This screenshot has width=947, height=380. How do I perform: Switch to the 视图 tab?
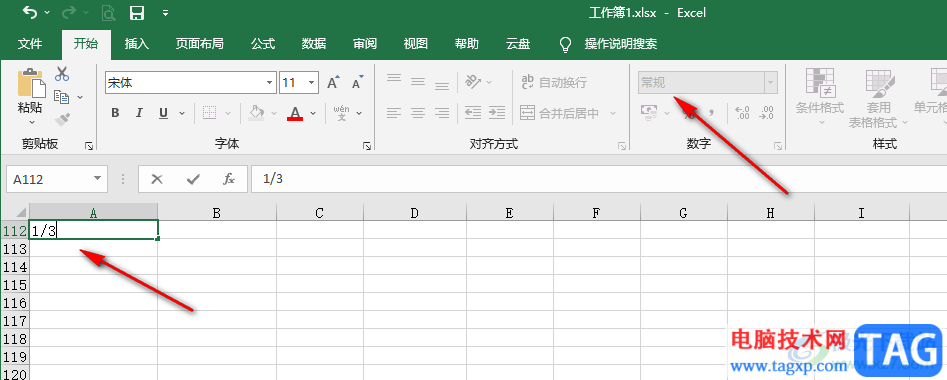point(416,43)
